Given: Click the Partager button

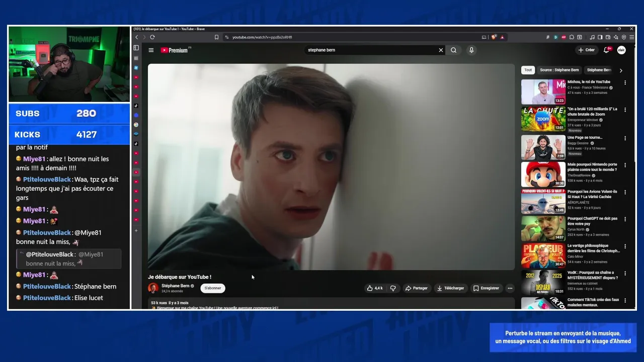Looking at the screenshot, I should [417, 288].
